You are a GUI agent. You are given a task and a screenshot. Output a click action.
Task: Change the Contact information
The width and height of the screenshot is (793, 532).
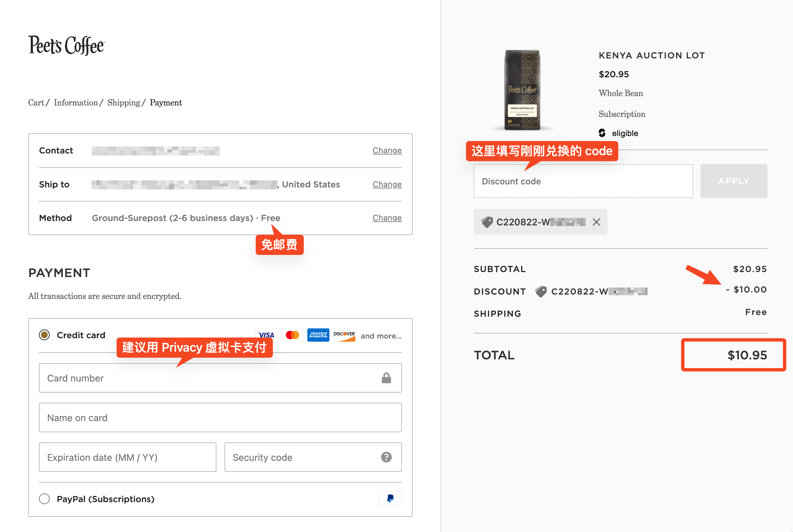pos(387,150)
